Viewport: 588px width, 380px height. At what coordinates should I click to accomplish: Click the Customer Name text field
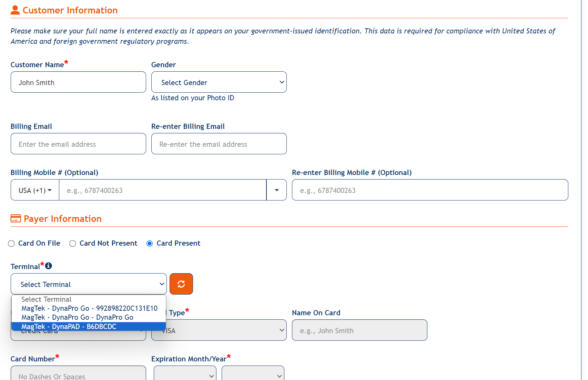78,82
